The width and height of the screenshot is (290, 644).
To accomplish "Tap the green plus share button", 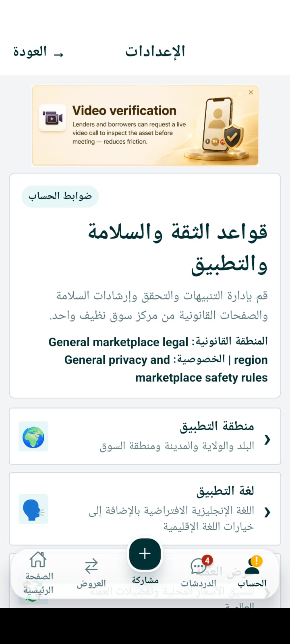I will (x=145, y=554).
